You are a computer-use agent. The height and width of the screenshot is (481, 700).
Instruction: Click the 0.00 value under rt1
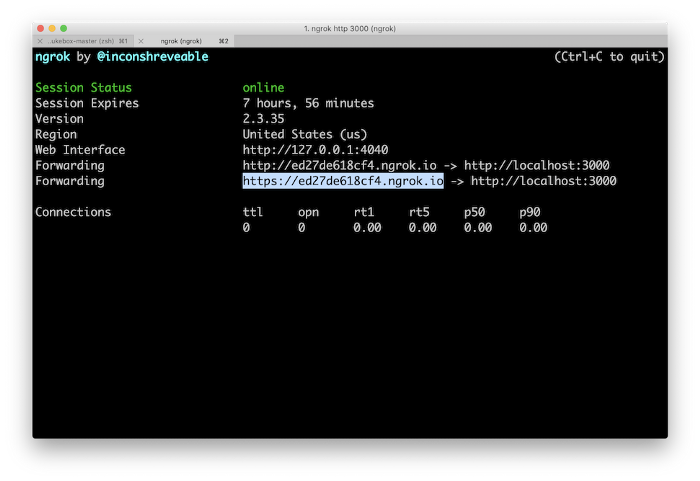coord(367,228)
